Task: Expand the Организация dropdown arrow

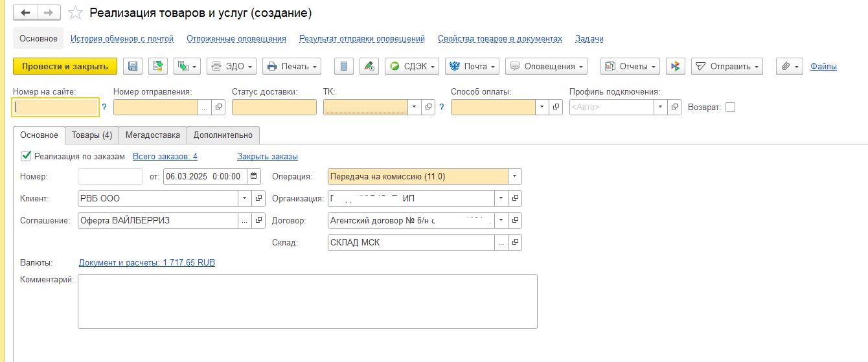Action: [x=501, y=198]
